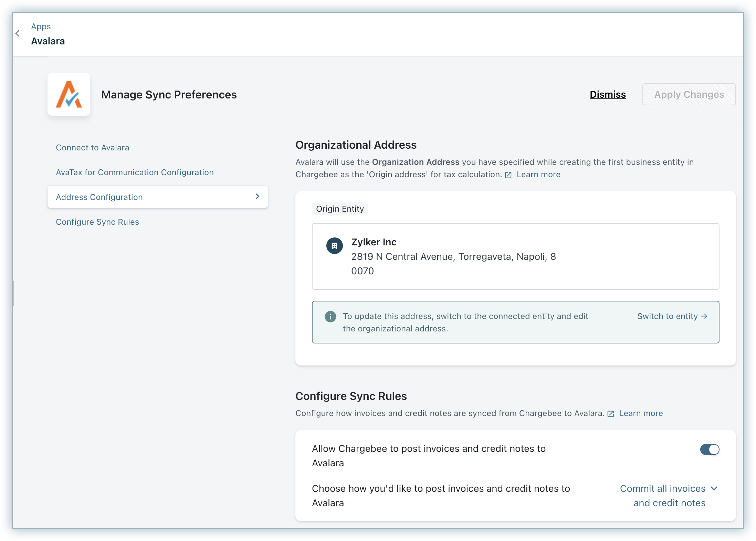Select Configure Sync Rules in sidebar
This screenshot has width=756, height=541.
97,222
